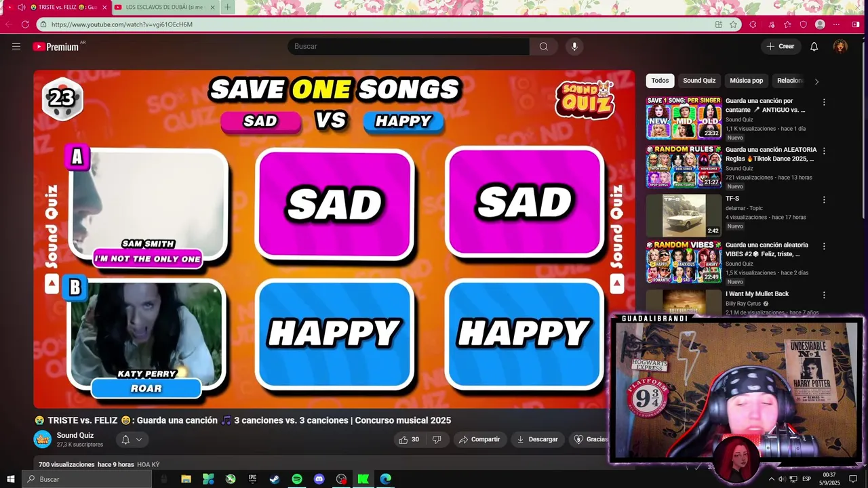This screenshot has height=488, width=868.
Task: Open Sound Quiz channel name link
Action: tap(75, 435)
